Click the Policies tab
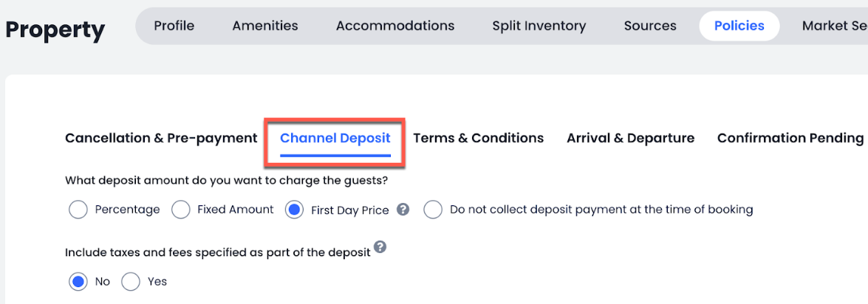Screen dimensions: 868x304 [739, 26]
